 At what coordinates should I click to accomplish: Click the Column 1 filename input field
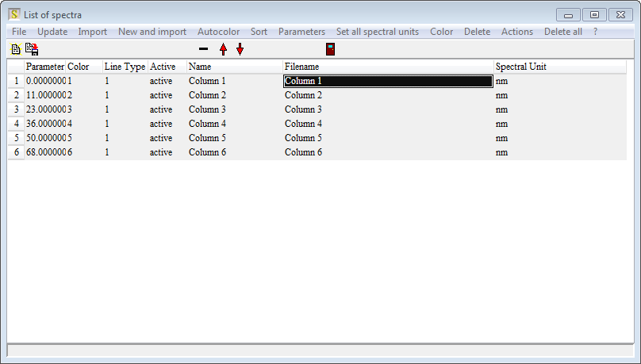(x=382, y=81)
